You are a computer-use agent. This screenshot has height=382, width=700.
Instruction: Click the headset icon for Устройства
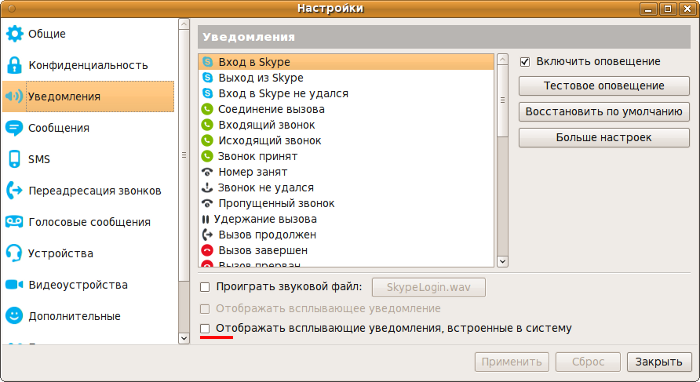[x=14, y=253]
